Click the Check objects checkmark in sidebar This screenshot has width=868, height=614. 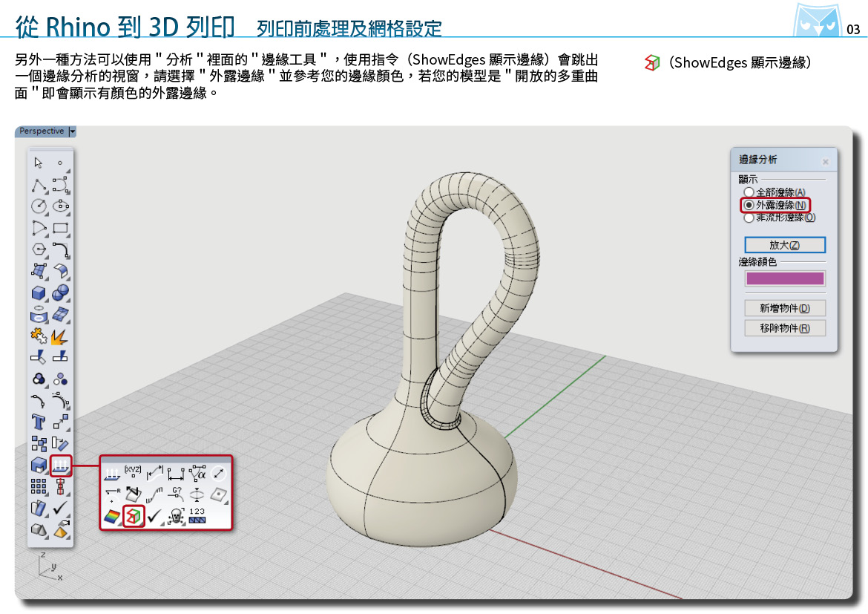[60, 508]
